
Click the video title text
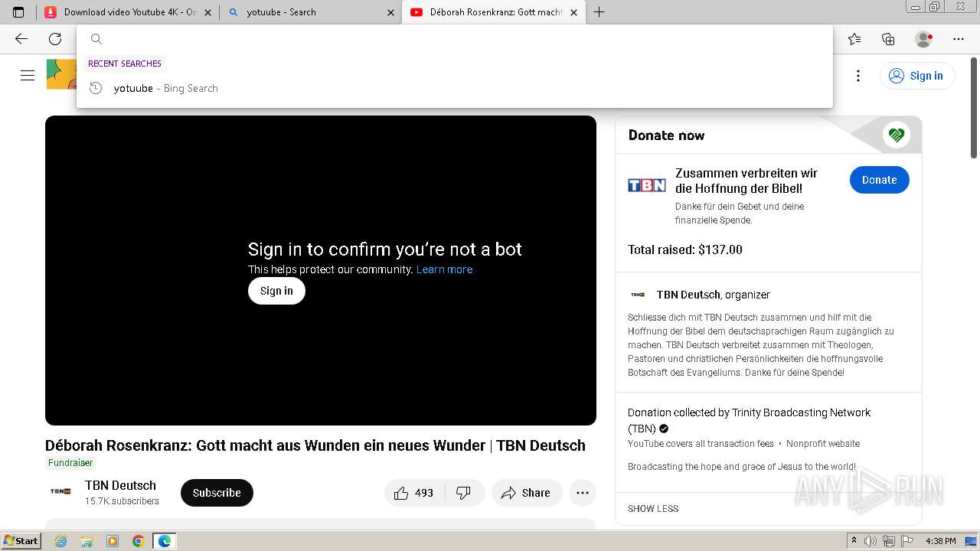(x=315, y=445)
